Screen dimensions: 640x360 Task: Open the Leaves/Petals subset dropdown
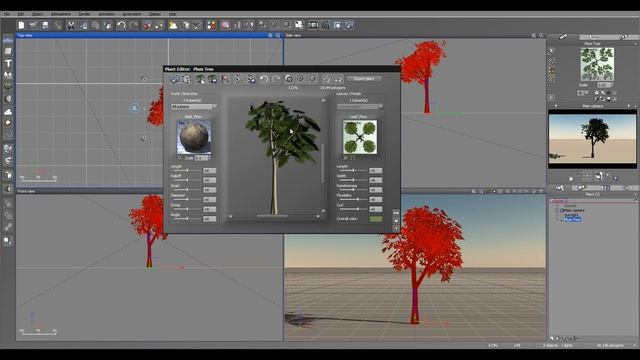[360, 107]
